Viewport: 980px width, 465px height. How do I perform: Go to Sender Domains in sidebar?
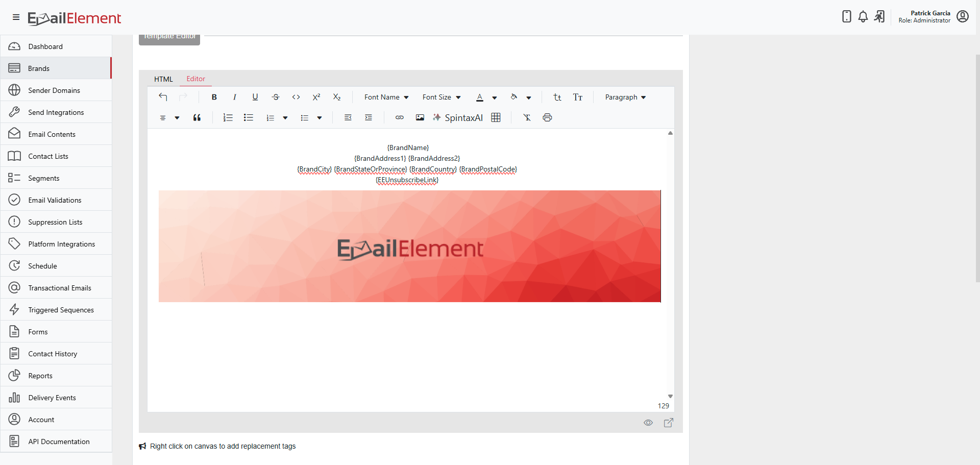56,90
